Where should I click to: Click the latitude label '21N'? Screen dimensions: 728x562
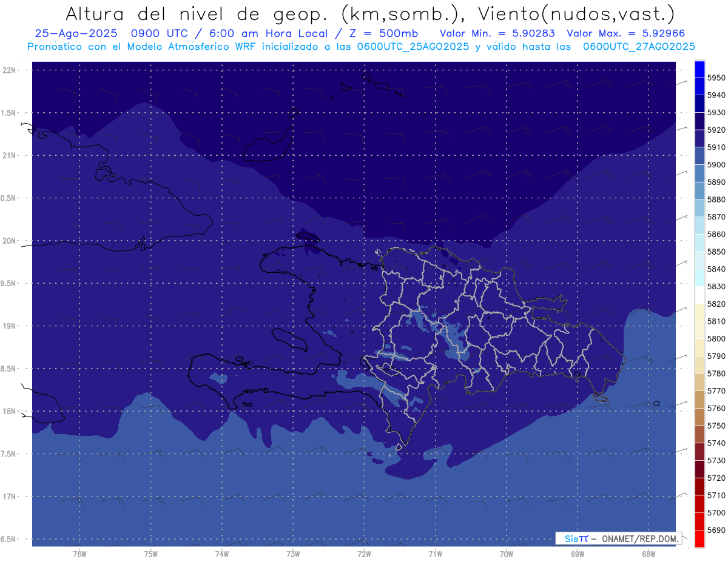[9, 156]
